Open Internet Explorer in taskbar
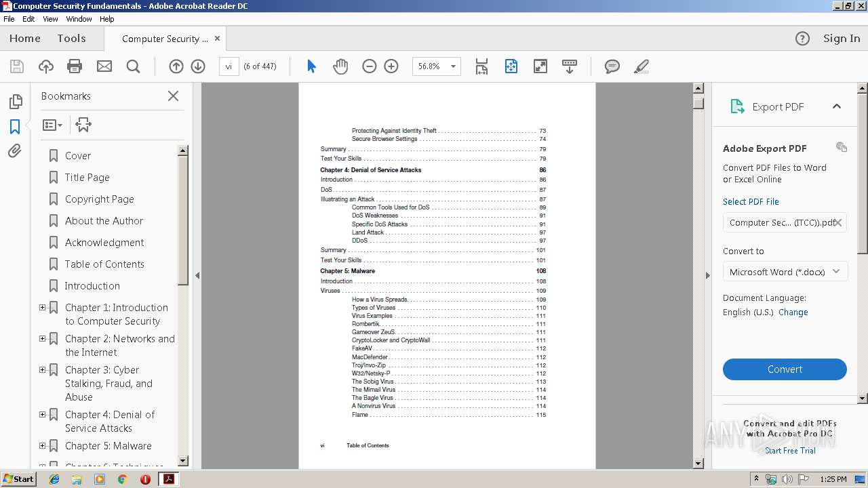The height and width of the screenshot is (488, 868). (x=54, y=479)
